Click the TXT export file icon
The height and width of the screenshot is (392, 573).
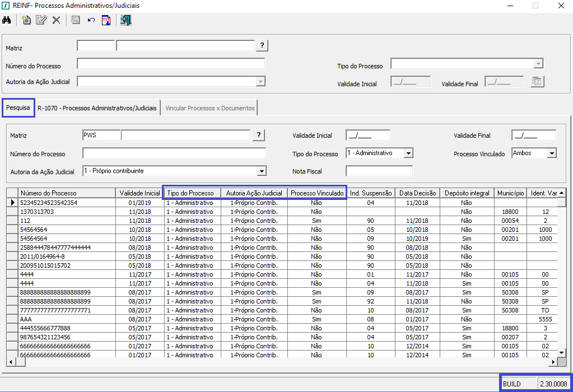106,20
